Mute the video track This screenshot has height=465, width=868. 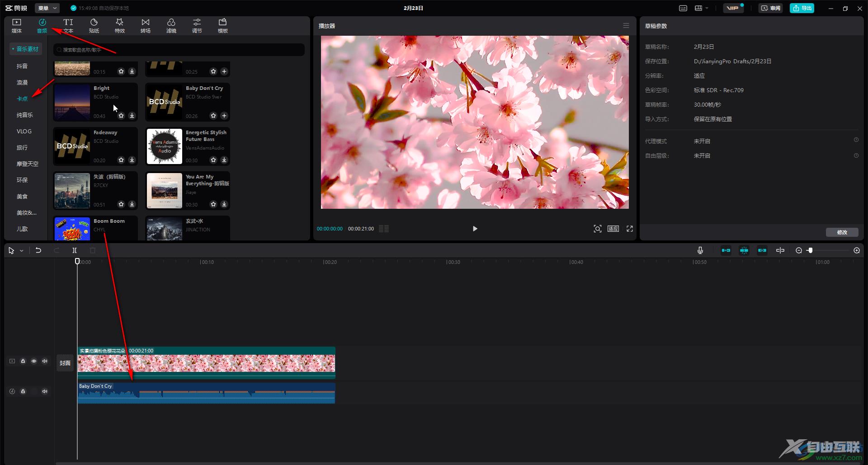tap(45, 361)
